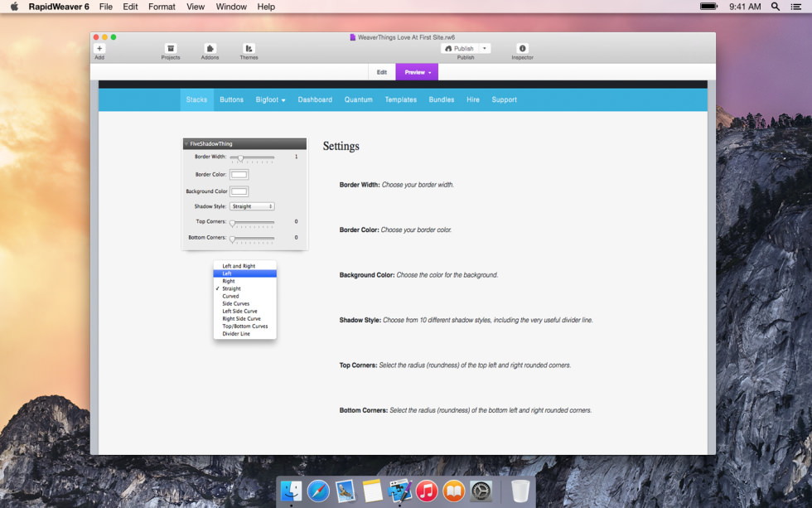Open the Projects toolbar icon
This screenshot has height=508, width=812.
click(x=171, y=48)
